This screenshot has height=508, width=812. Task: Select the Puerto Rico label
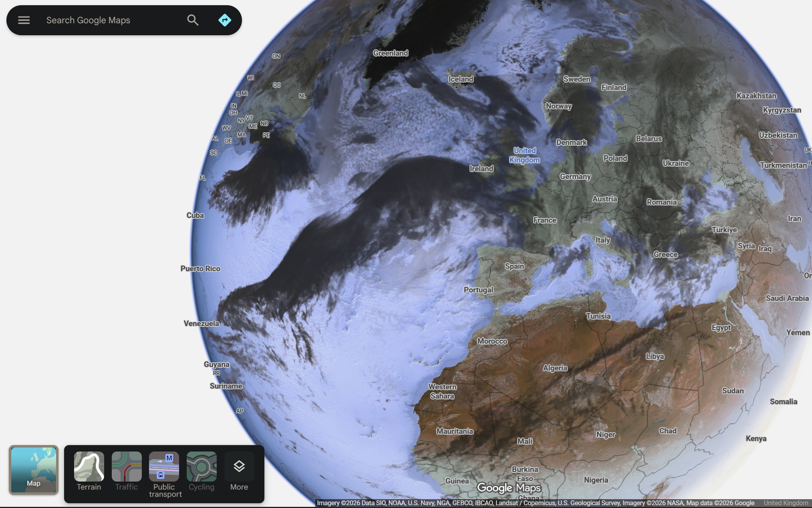(x=200, y=268)
